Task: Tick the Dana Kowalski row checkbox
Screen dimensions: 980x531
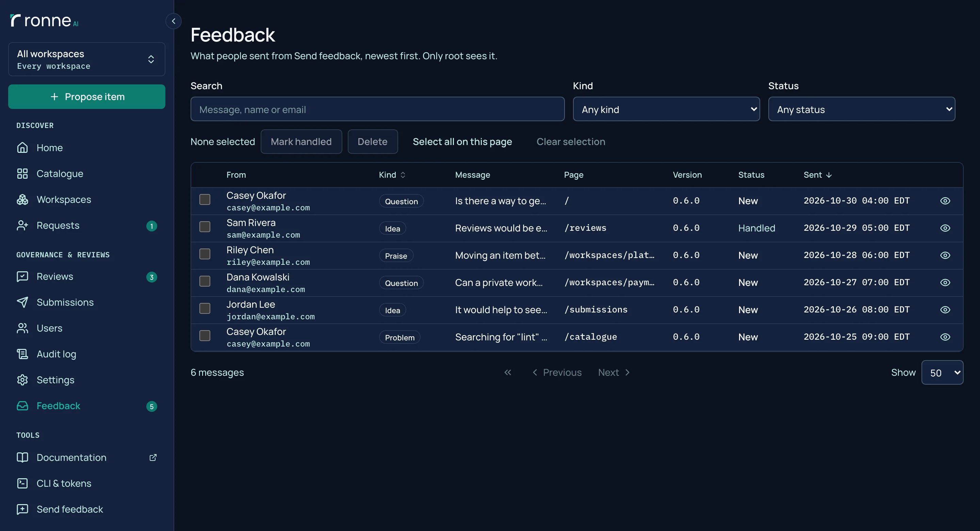Action: click(205, 281)
